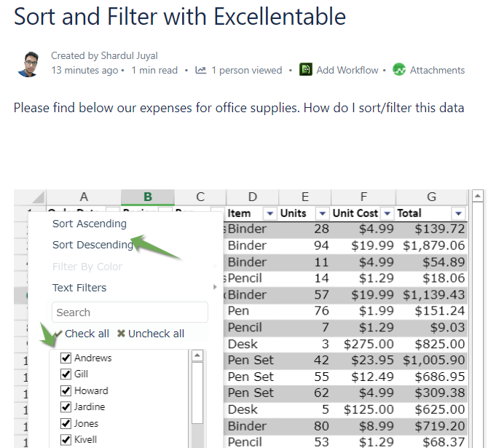Toggle the Kivell checkbox
496x448 pixels.
(66, 439)
